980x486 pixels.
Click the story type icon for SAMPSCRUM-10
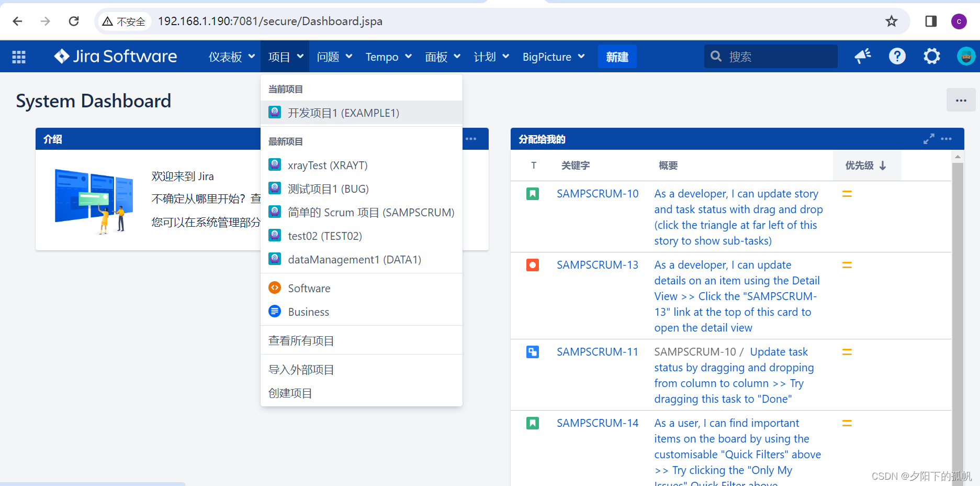(533, 194)
